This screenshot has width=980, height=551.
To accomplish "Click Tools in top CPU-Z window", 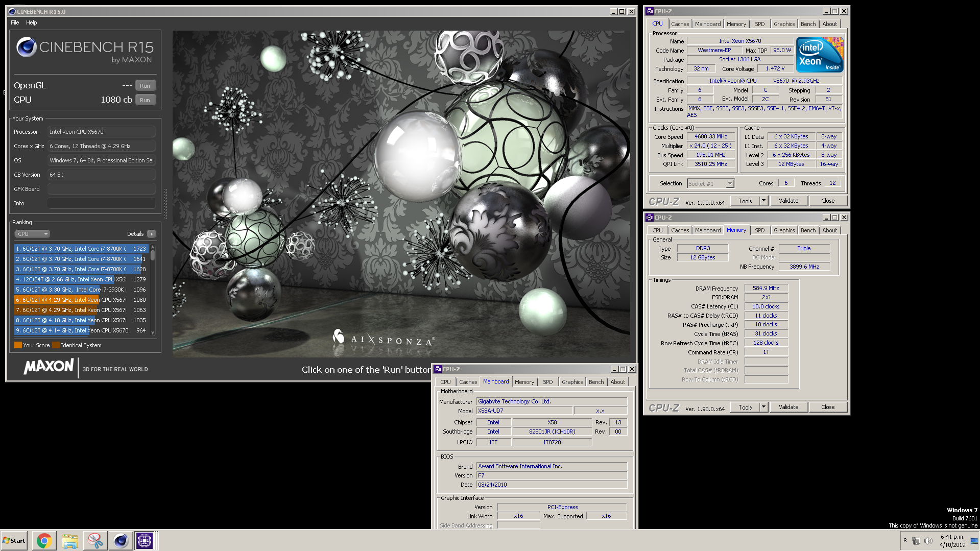I will (745, 201).
